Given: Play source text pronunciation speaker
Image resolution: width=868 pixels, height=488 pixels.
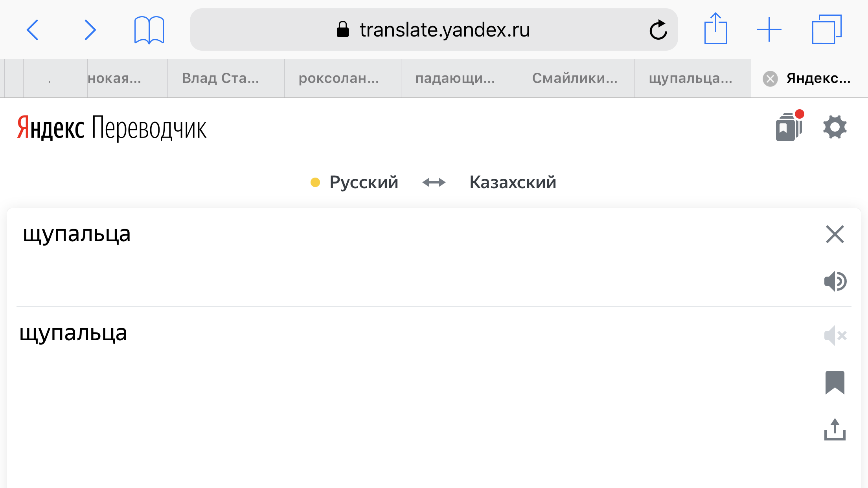Looking at the screenshot, I should click(x=835, y=281).
